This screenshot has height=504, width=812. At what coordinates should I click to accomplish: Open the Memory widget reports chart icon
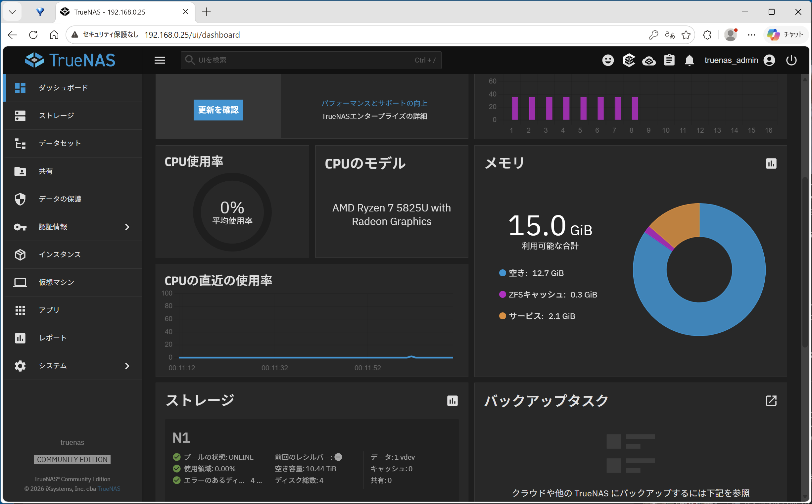tap(771, 164)
